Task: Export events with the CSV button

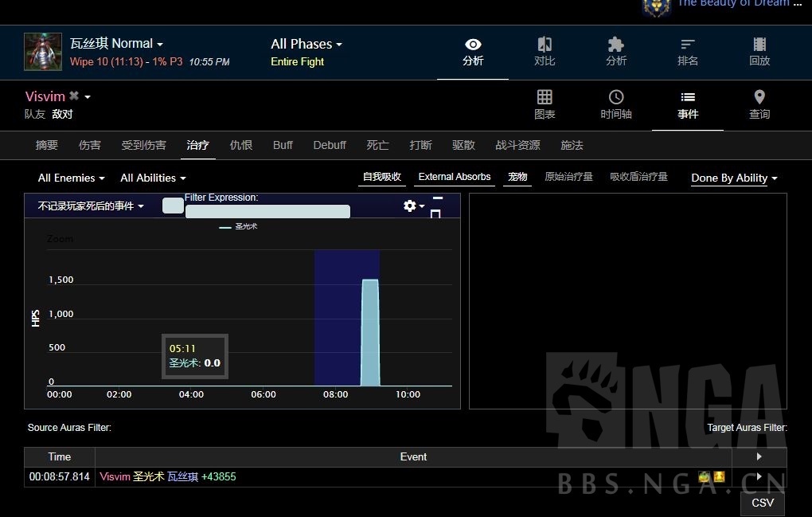Action: (763, 503)
